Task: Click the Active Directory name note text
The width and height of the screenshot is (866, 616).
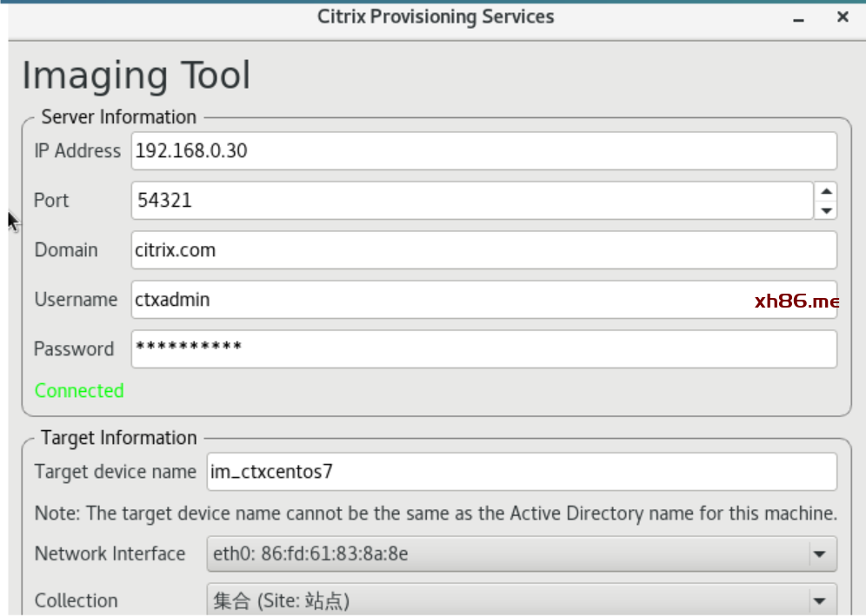Action: (x=436, y=513)
